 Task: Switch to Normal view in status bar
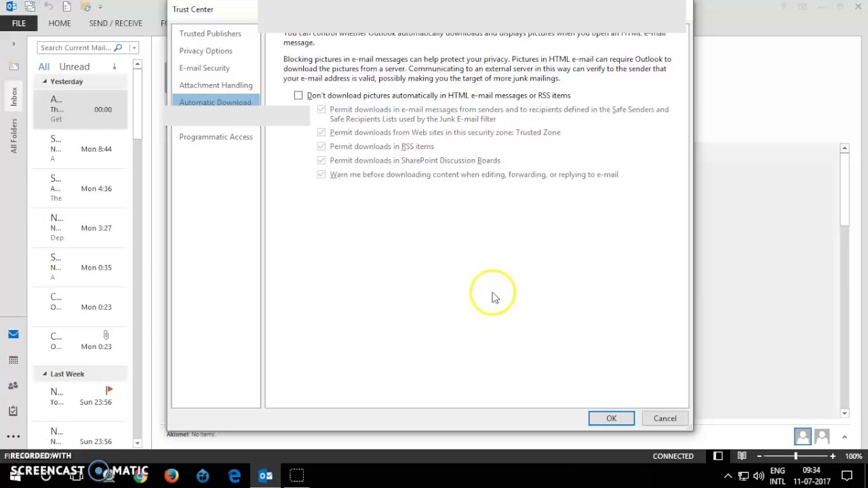(718, 456)
